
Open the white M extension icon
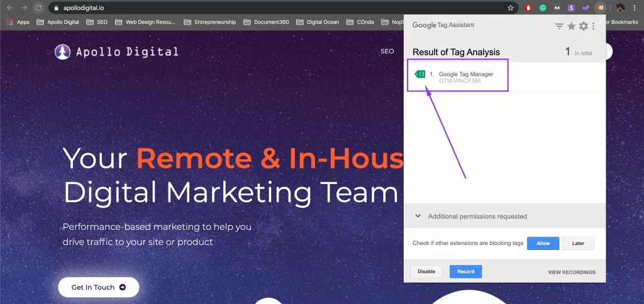[x=557, y=8]
